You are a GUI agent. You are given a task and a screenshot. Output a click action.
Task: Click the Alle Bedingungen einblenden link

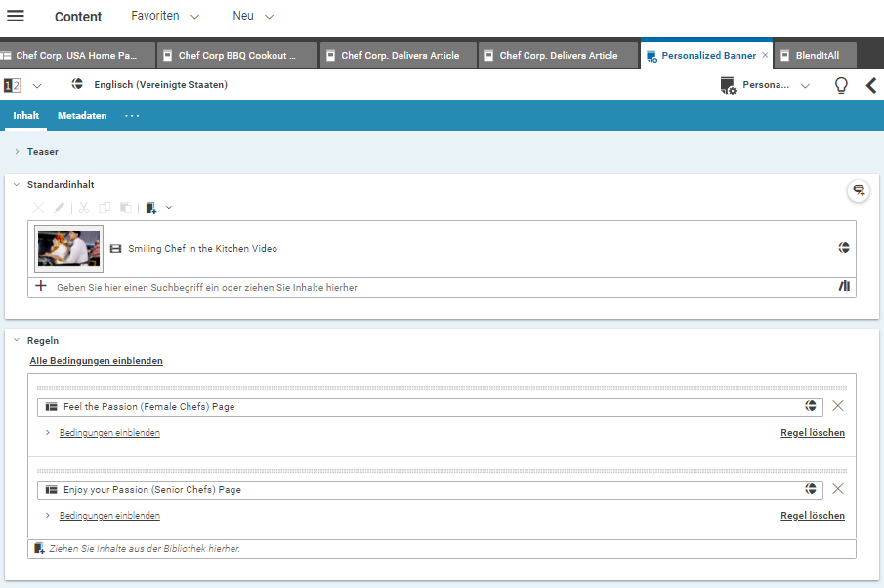coord(96,361)
